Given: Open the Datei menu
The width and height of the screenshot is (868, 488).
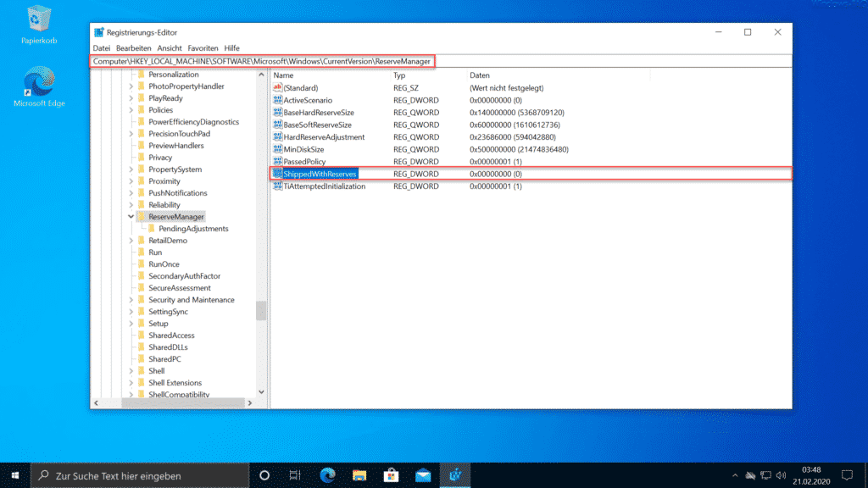Looking at the screenshot, I should 102,48.
